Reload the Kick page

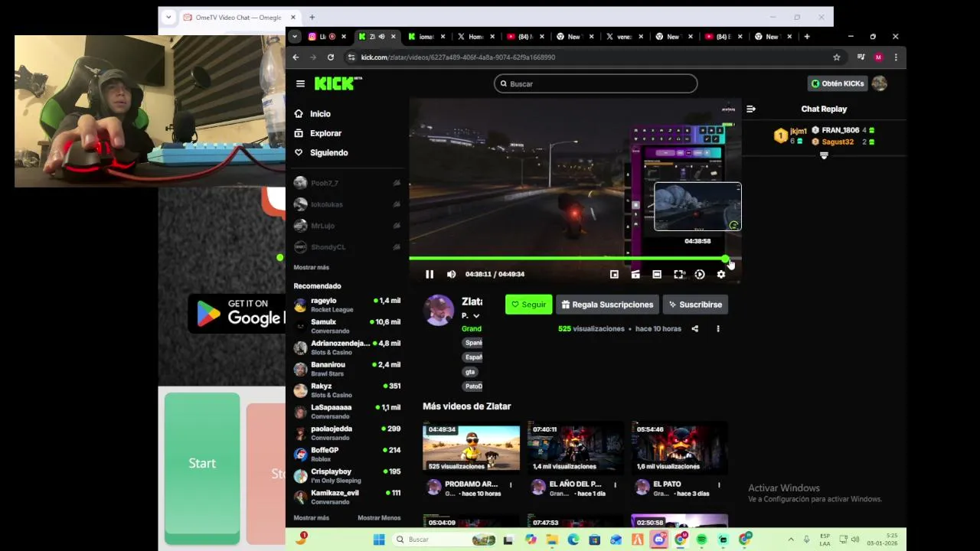coord(330,57)
